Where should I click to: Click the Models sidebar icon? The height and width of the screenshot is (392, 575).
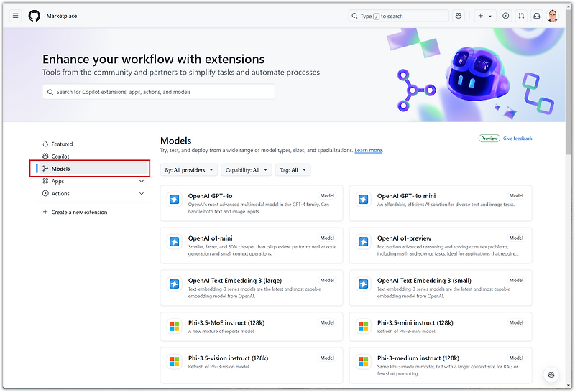coord(45,169)
